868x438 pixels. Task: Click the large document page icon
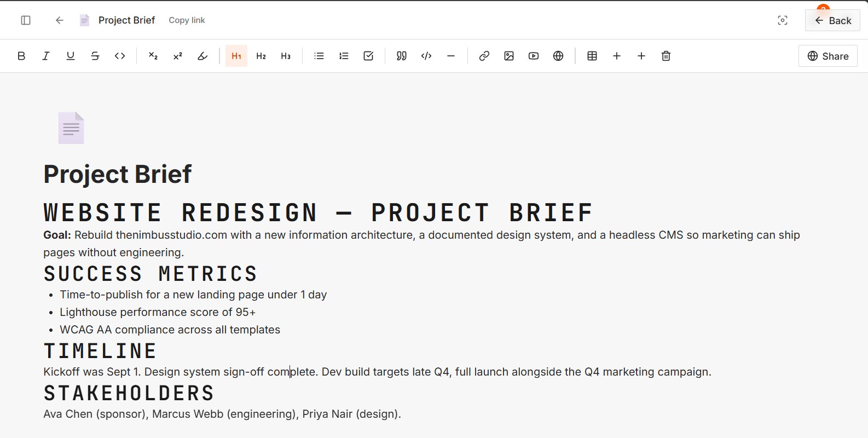(x=71, y=128)
